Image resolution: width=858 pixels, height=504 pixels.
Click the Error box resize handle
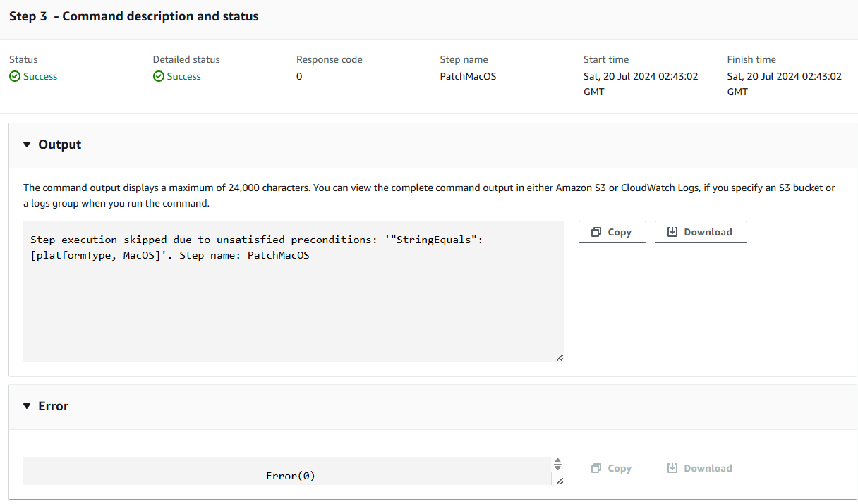[560, 481]
